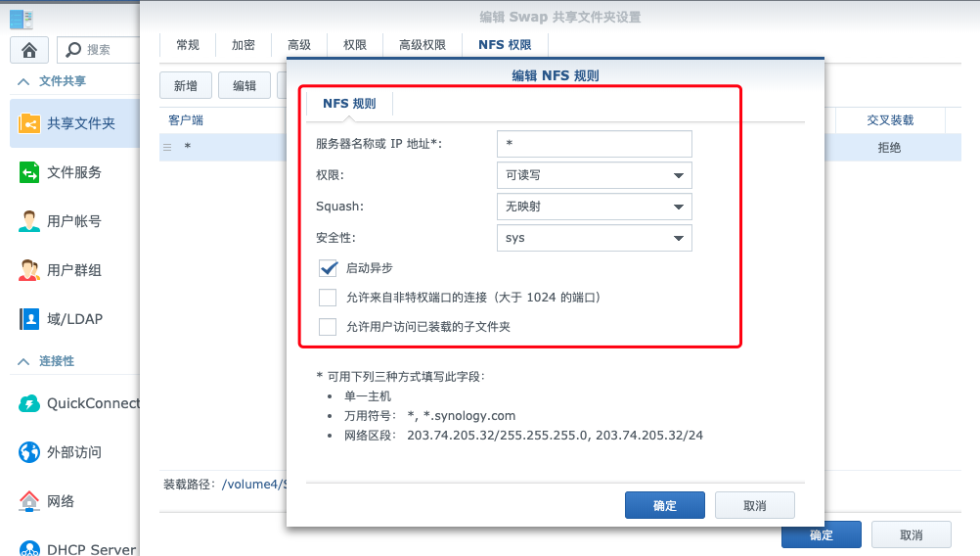Click the server name or IP address field

click(595, 144)
